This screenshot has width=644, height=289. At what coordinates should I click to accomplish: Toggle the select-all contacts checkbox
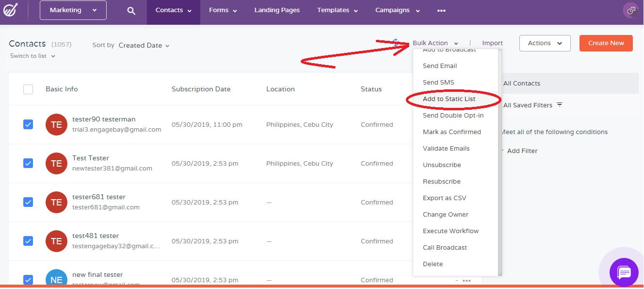pos(28,89)
